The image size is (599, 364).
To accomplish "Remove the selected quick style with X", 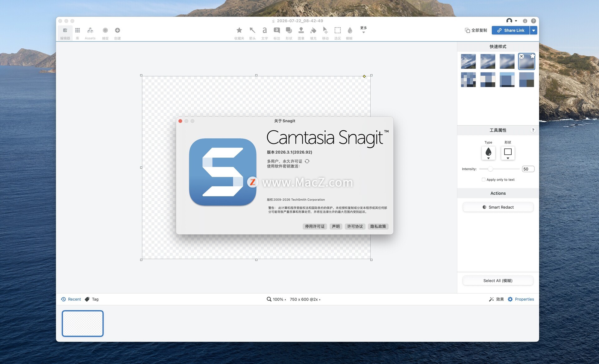I will (522, 56).
